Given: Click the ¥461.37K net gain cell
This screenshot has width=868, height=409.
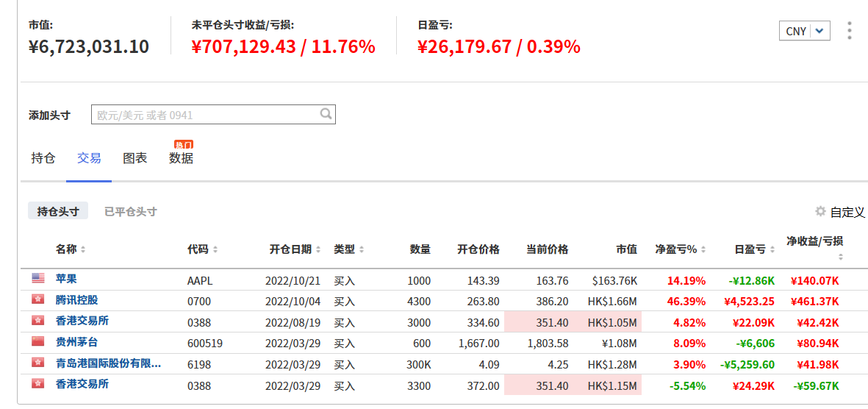Looking at the screenshot, I should coord(815,302).
